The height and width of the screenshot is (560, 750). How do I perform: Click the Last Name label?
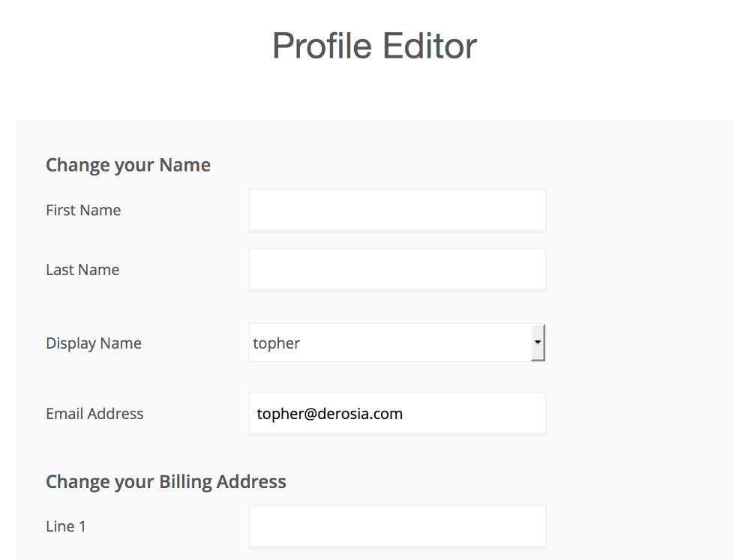click(x=82, y=270)
